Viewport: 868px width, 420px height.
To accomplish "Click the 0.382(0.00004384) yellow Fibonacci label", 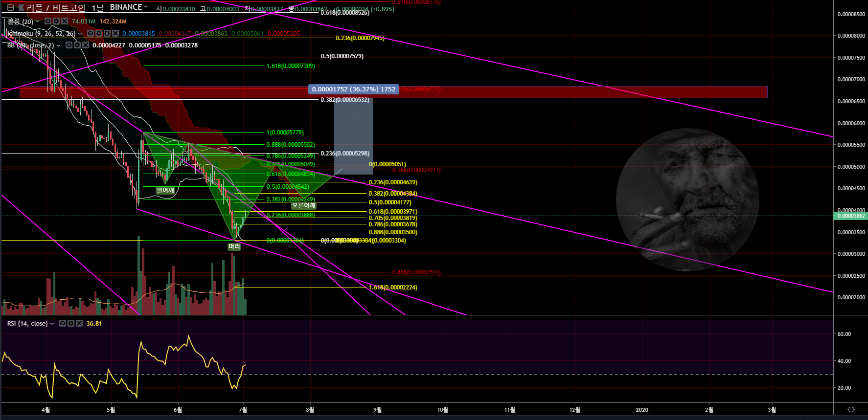I will [393, 194].
